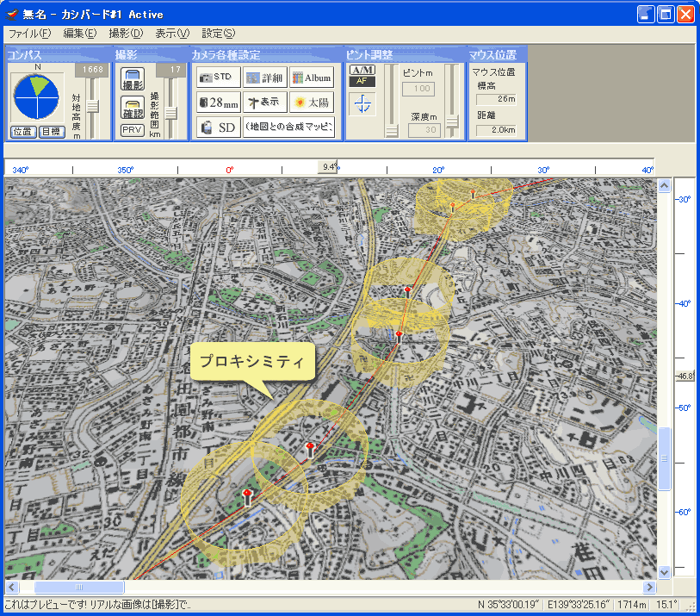
Task: Click the SD card button
Action: [216, 128]
